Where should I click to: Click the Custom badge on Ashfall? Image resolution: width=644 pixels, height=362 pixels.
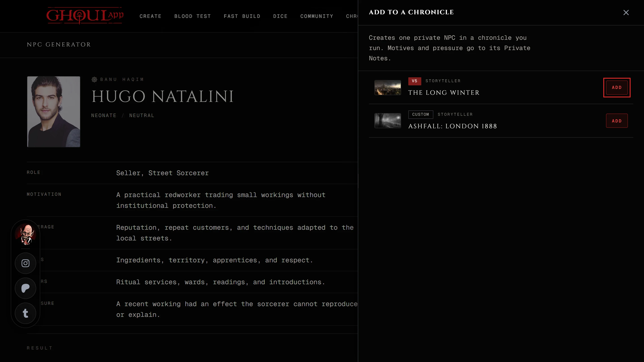[x=420, y=114]
